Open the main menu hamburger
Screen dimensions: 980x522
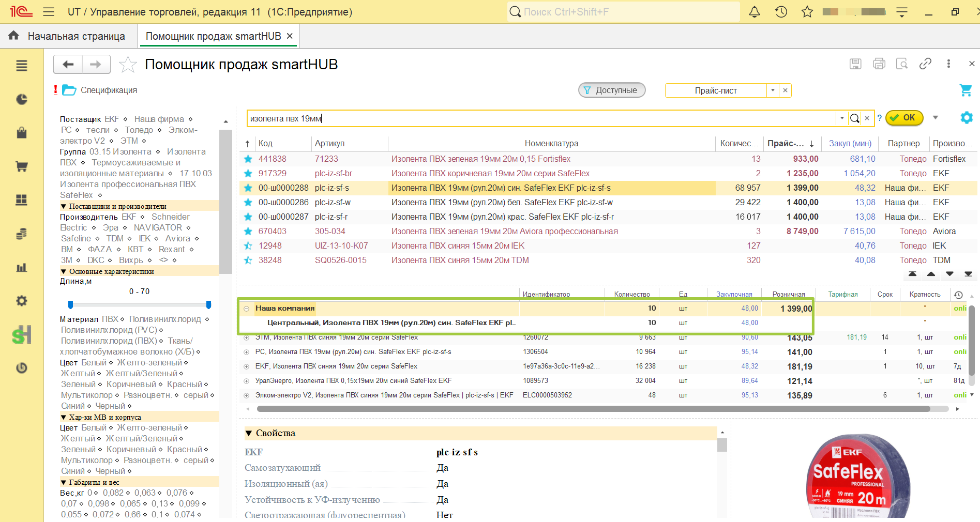(x=49, y=12)
